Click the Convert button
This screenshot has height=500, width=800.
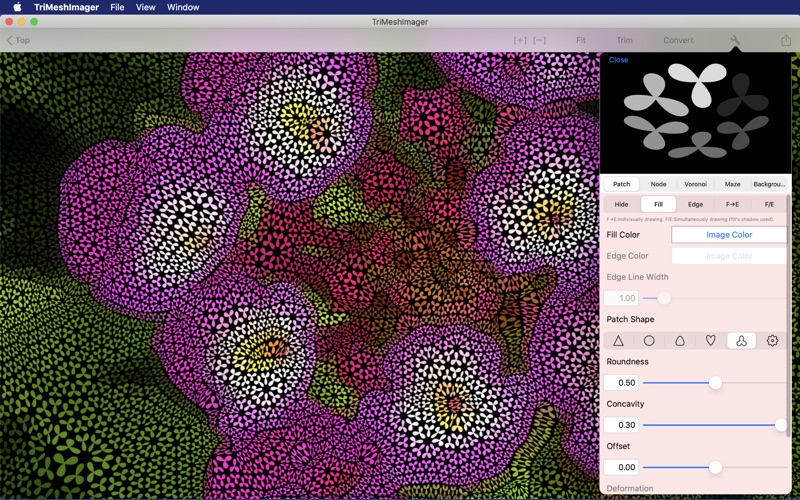(678, 40)
